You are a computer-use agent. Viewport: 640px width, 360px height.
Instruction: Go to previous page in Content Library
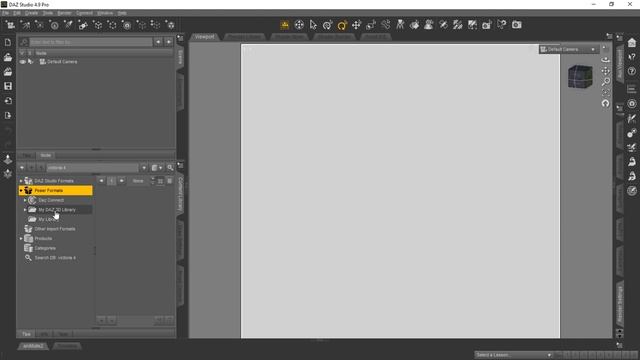(102, 181)
